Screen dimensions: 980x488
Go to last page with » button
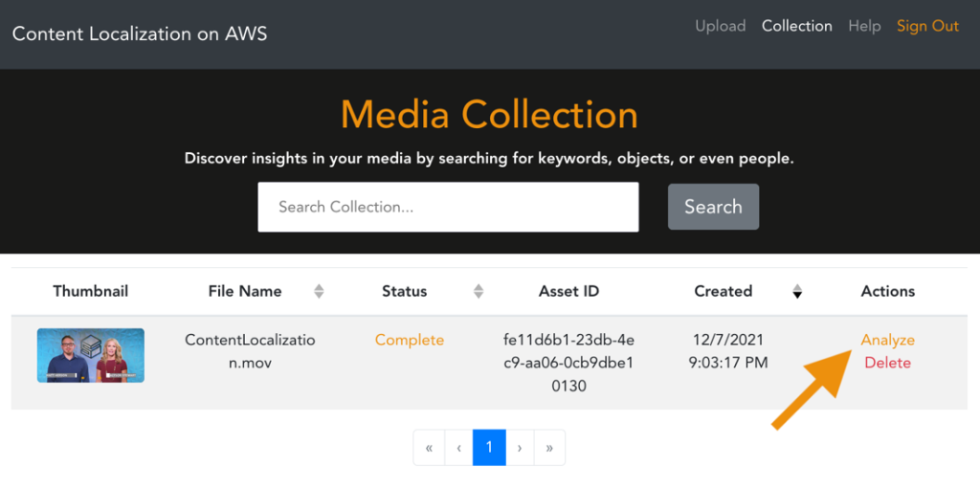549,448
